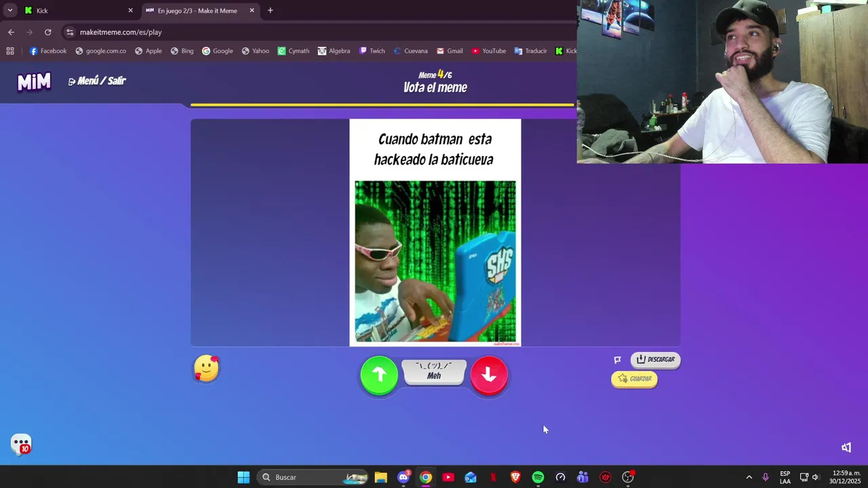
Task: Click the Batman meme image
Action: (x=435, y=261)
